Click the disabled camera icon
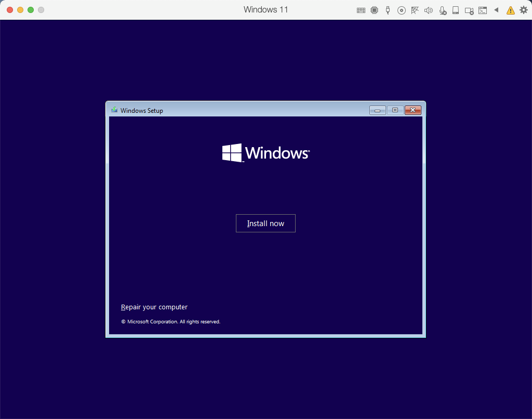The width and height of the screenshot is (532, 419). [x=469, y=11]
